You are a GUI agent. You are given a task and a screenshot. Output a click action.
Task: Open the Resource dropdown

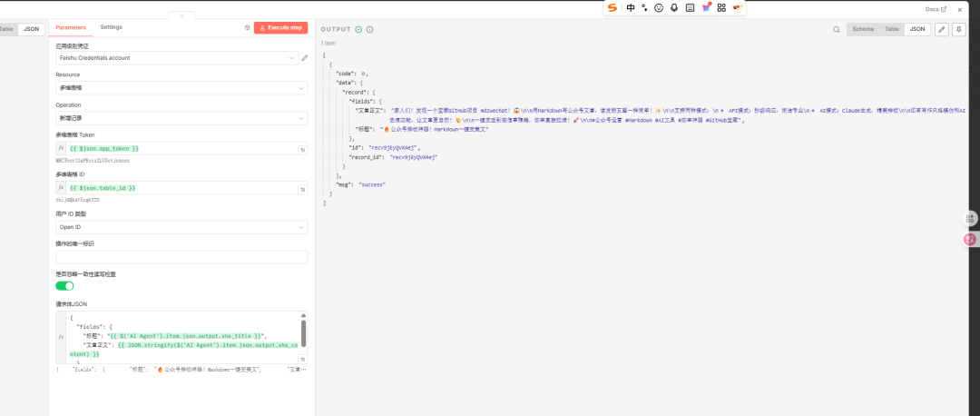coord(181,88)
